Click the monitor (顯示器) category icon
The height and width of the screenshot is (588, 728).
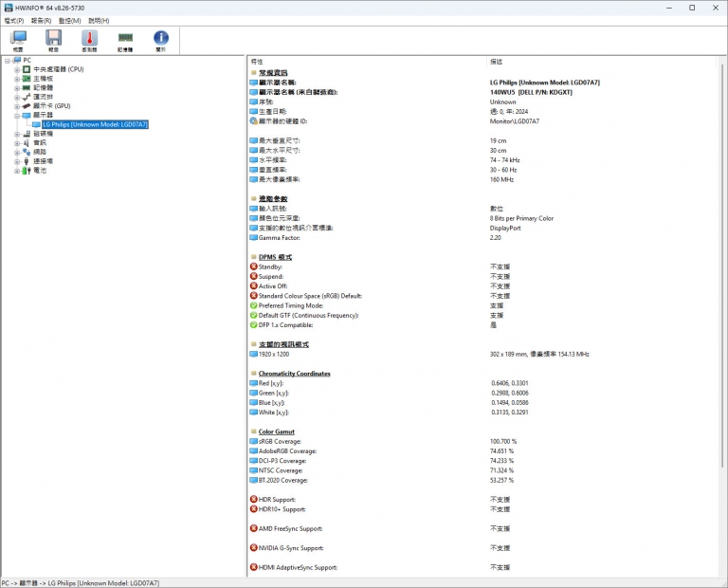point(27,115)
